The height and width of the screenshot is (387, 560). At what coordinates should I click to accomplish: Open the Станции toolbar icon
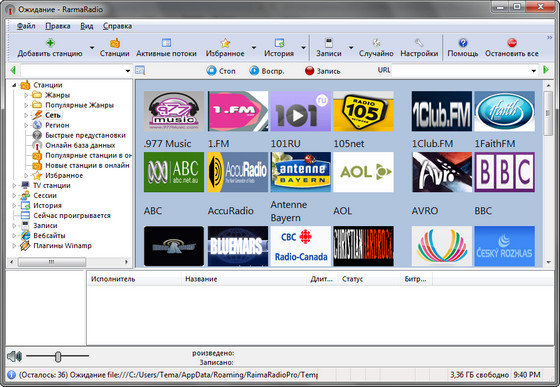click(115, 43)
